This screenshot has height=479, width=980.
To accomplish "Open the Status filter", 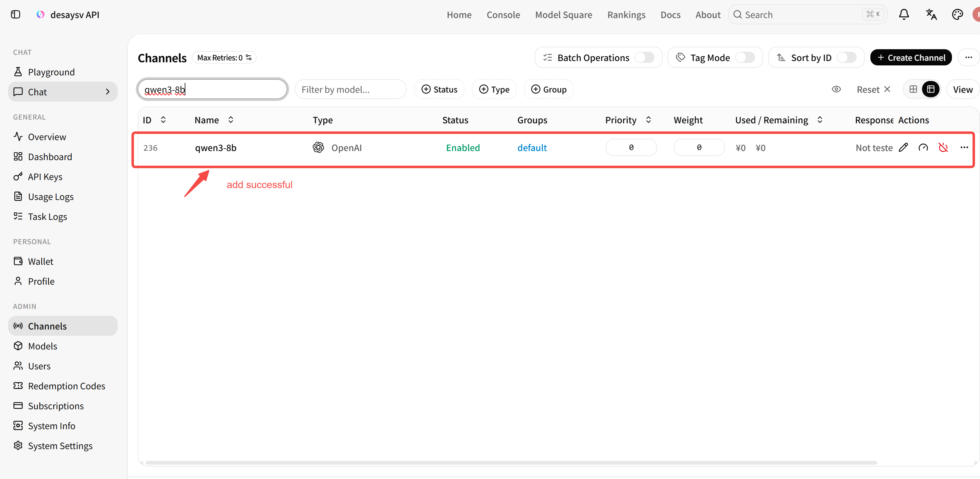I will pyautogui.click(x=440, y=89).
